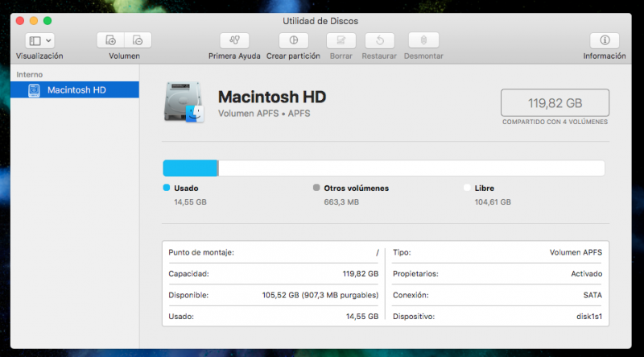Click the Interno sidebar section header
The image size is (644, 357).
click(x=30, y=74)
